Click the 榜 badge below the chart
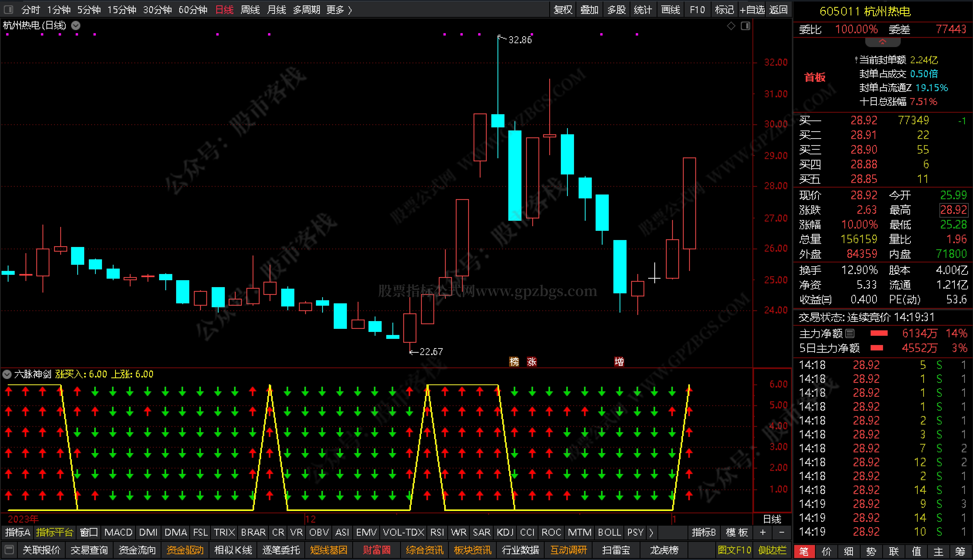This screenshot has width=973, height=560. [514, 362]
